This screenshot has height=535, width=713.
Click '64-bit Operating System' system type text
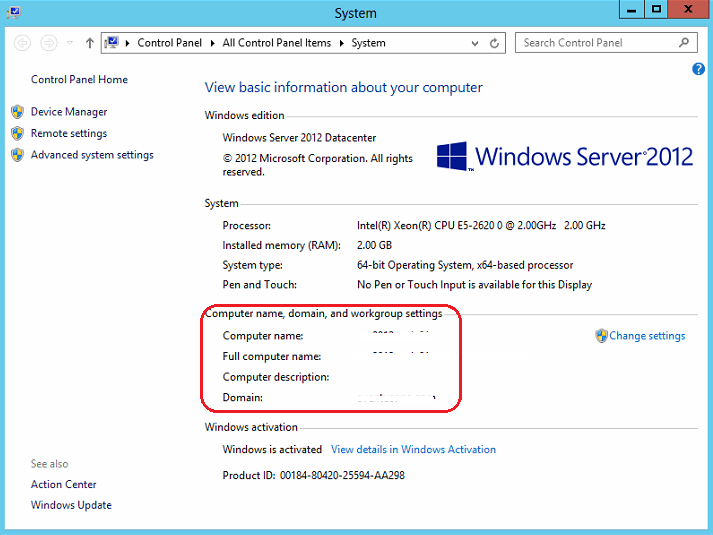(465, 265)
